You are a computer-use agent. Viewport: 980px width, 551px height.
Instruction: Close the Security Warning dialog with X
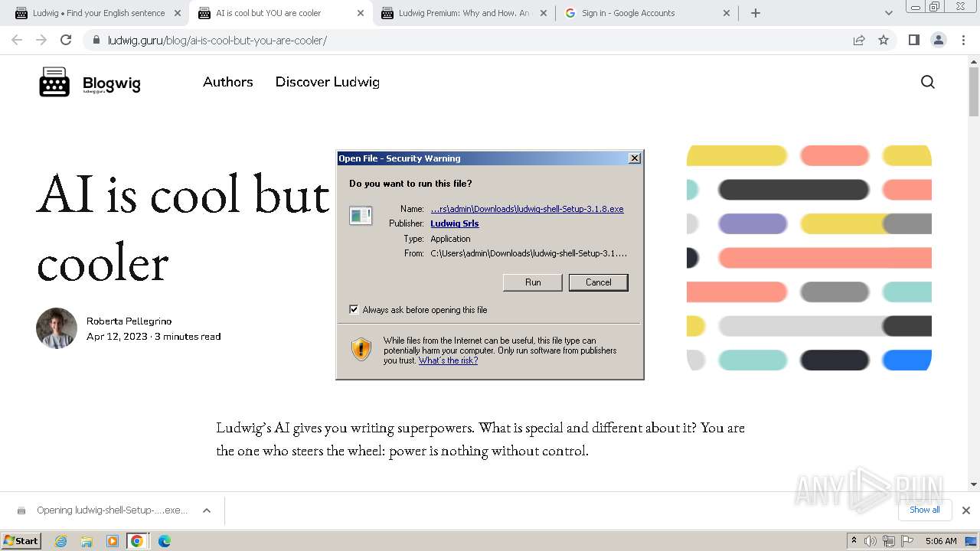click(x=634, y=158)
